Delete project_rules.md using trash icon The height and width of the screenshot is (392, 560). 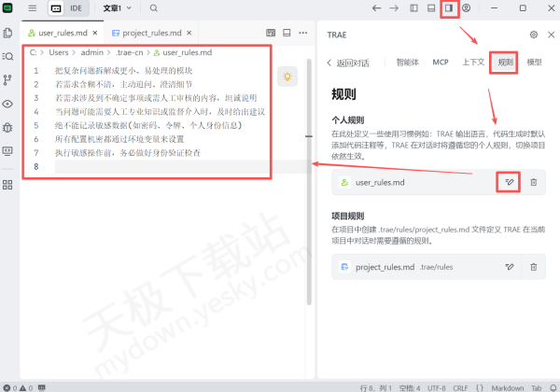tap(533, 267)
